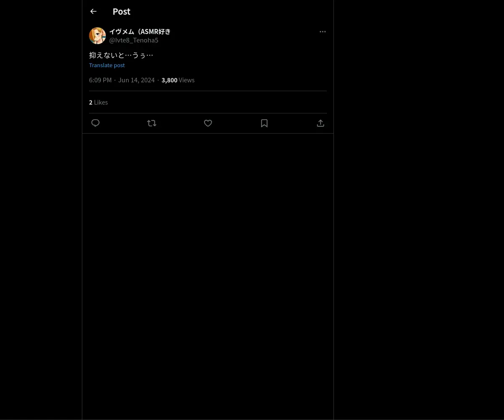Click the display name イヴメム（ASMR好き
Image resolution: width=504 pixels, height=420 pixels.
click(140, 31)
